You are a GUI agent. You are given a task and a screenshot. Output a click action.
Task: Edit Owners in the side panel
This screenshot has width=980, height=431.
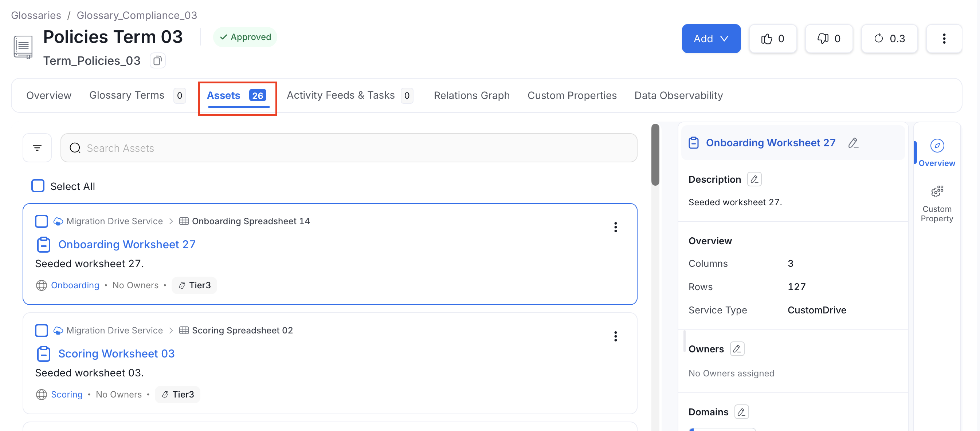[x=737, y=349]
